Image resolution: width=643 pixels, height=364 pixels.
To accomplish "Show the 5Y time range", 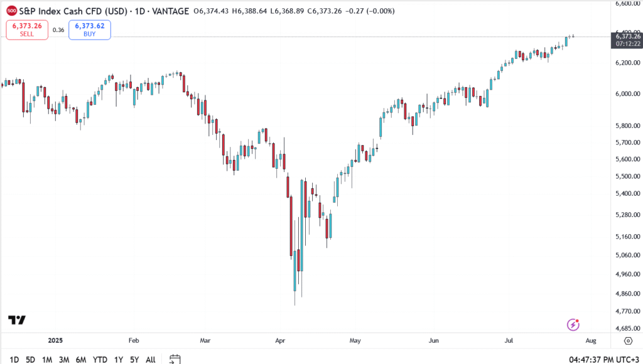I will click(135, 360).
